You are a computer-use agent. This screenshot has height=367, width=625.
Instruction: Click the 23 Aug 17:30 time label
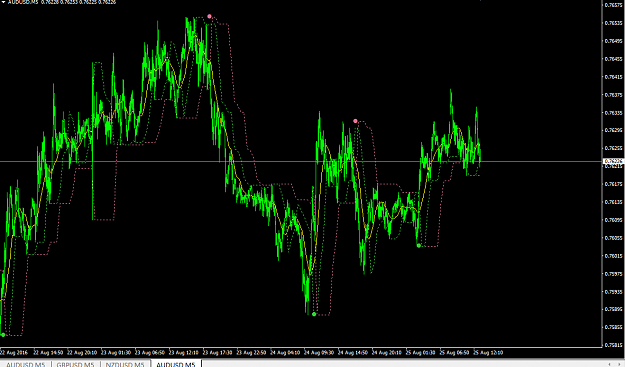[x=218, y=353]
